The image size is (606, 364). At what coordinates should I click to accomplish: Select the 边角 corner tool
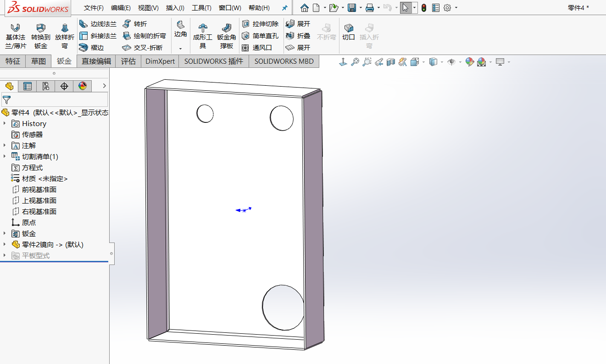pos(181,29)
